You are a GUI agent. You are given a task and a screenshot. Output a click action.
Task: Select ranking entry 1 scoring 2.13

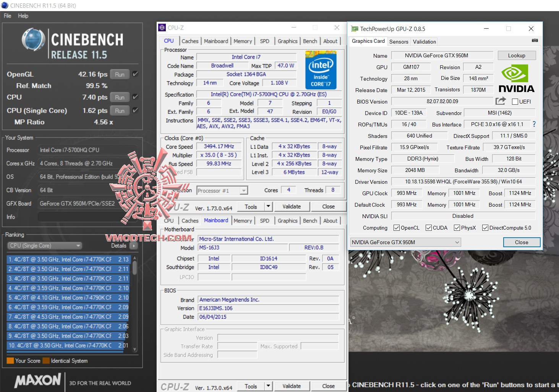tap(69, 259)
